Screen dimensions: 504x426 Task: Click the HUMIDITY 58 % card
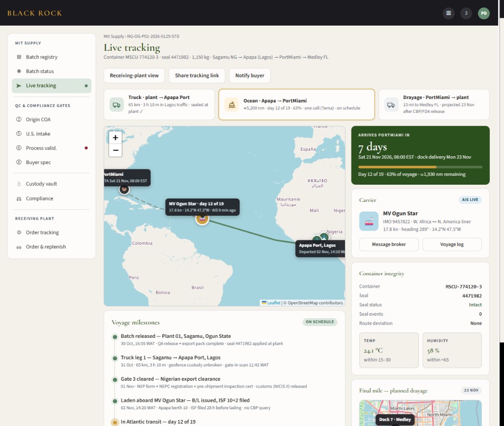[452, 350]
